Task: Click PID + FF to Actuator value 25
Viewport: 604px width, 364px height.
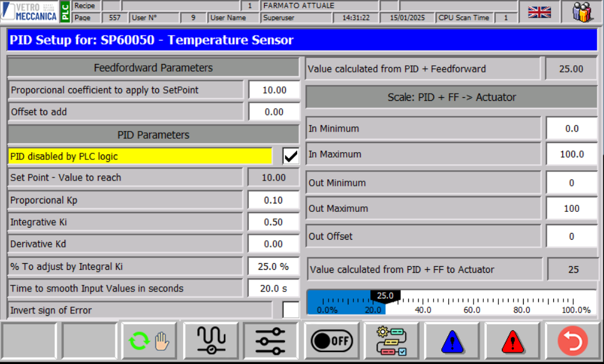Action: click(x=573, y=269)
